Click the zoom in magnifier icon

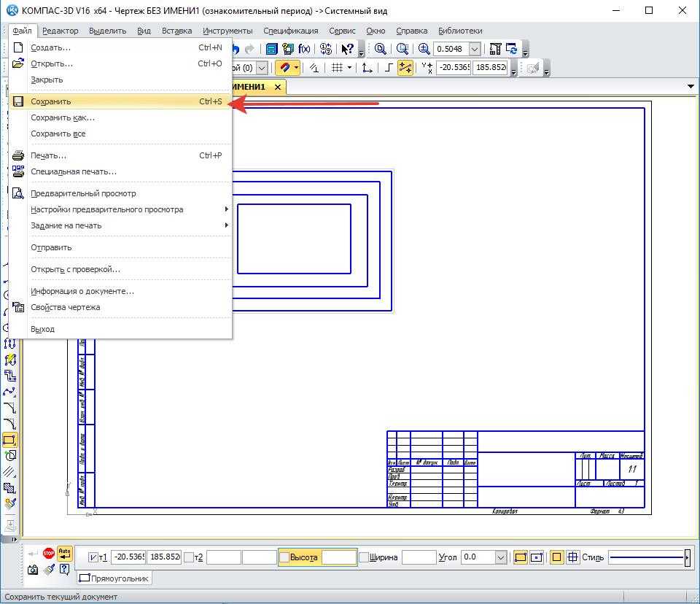[424, 49]
